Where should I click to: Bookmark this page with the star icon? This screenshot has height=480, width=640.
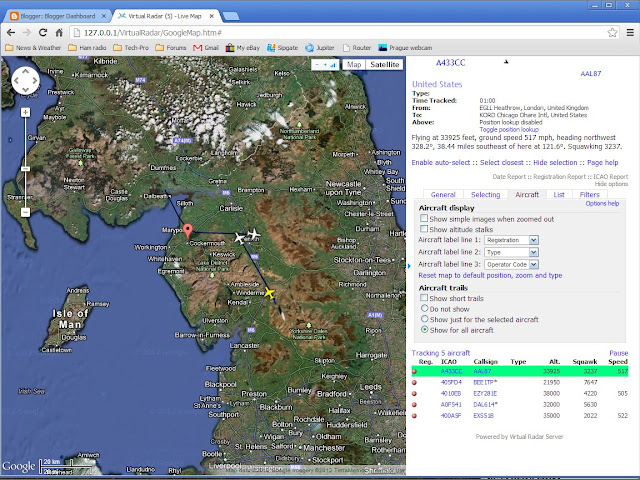612,33
